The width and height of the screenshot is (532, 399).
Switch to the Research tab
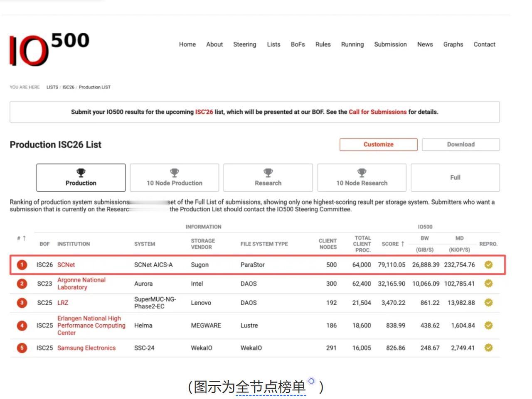click(268, 178)
